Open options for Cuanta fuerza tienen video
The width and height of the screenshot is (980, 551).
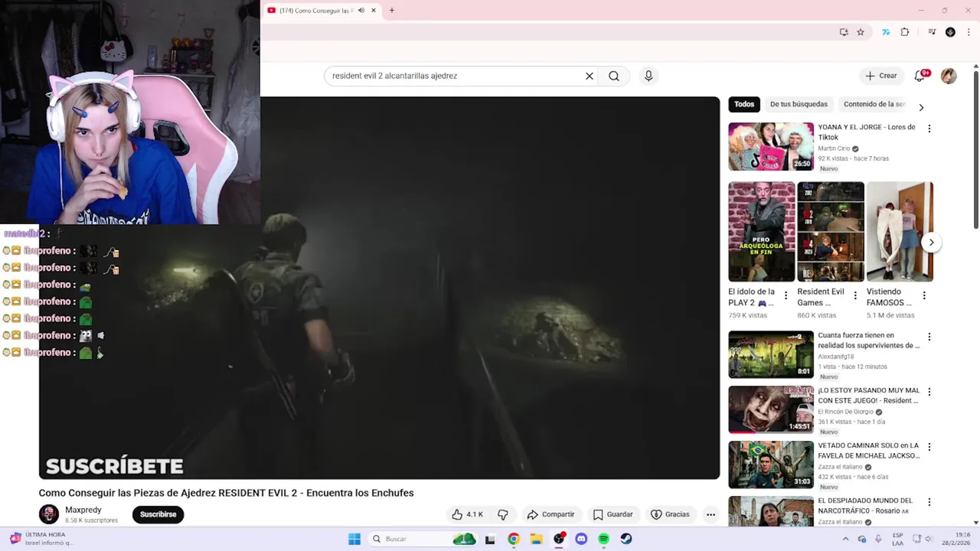[929, 337]
